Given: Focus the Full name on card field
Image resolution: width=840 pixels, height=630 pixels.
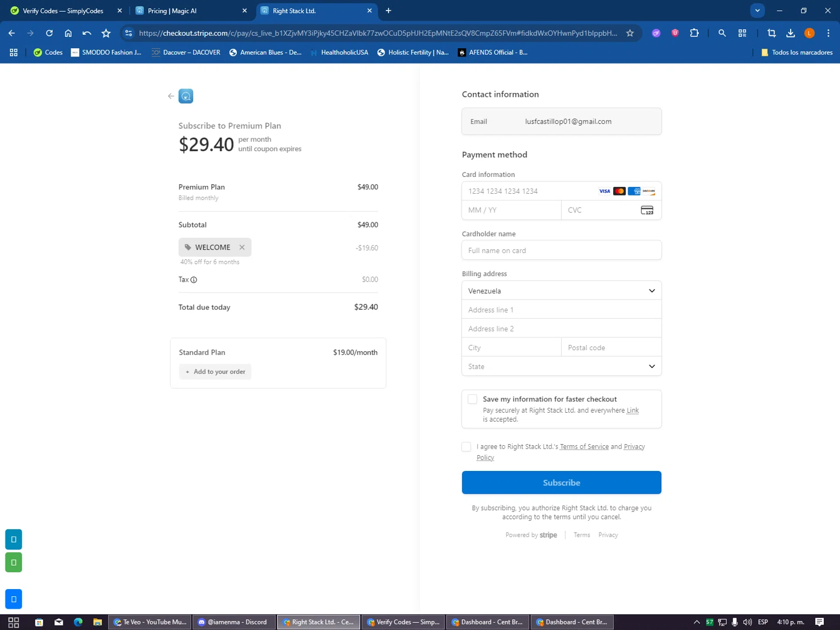Looking at the screenshot, I should click(562, 250).
